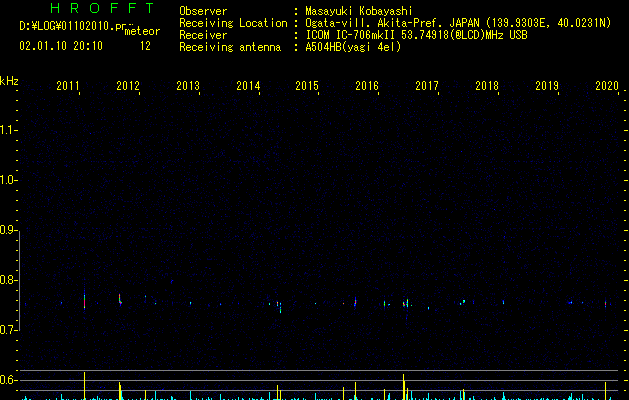Click the 1.0 kHz frequency tick label
Viewport: 629px width, 400px height.
(8, 180)
